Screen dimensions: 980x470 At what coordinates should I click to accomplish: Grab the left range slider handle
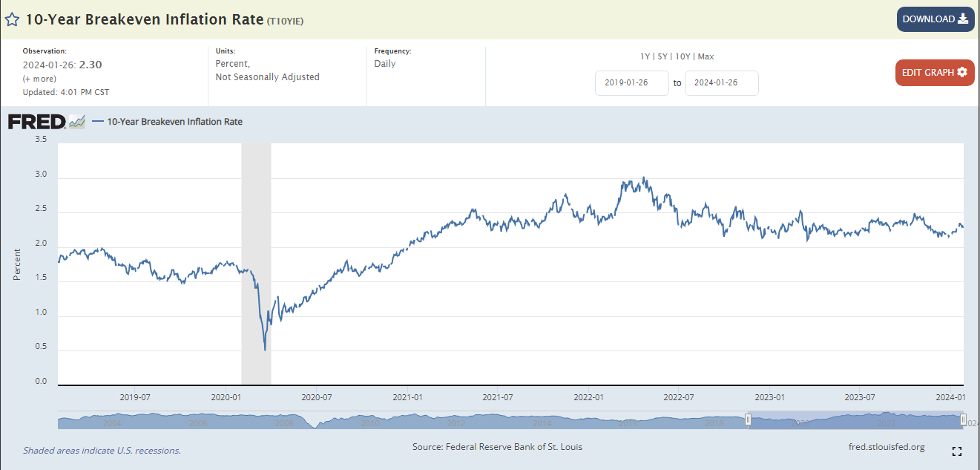click(749, 420)
